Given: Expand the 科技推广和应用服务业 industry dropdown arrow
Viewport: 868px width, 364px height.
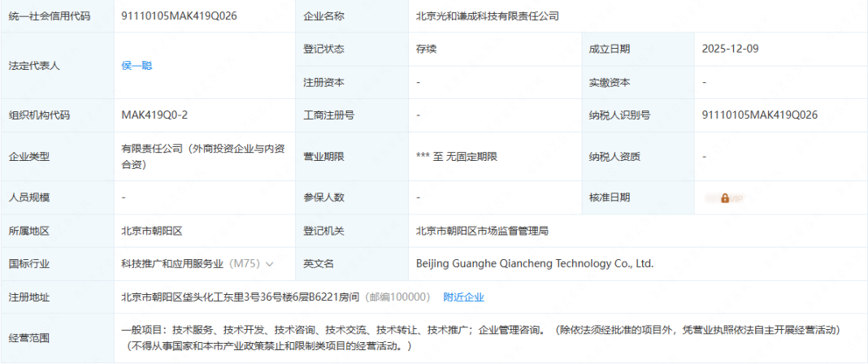Looking at the screenshot, I should (x=270, y=264).
